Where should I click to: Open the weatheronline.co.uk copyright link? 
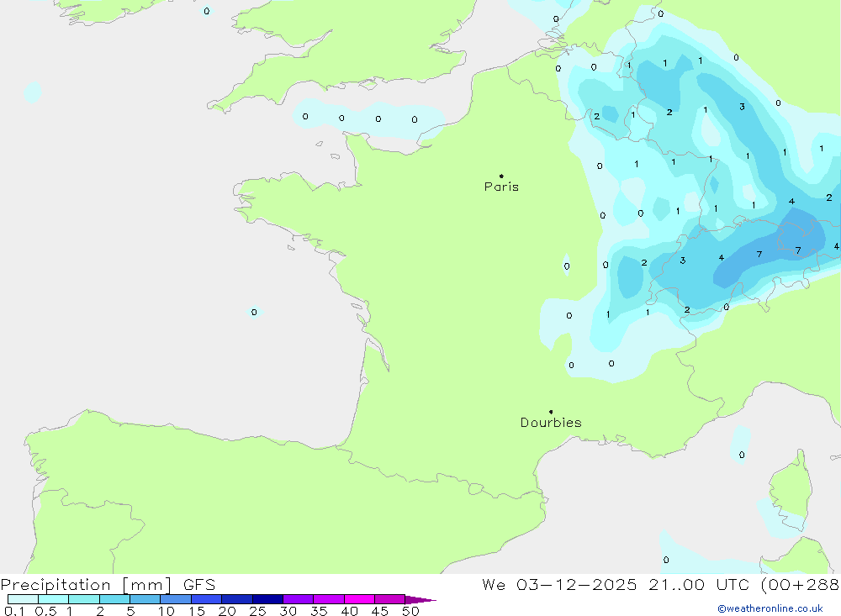point(770,608)
